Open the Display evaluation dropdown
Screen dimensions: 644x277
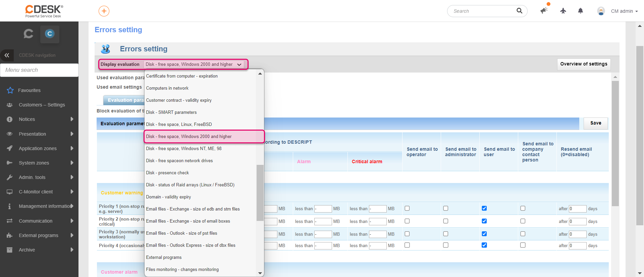(194, 64)
